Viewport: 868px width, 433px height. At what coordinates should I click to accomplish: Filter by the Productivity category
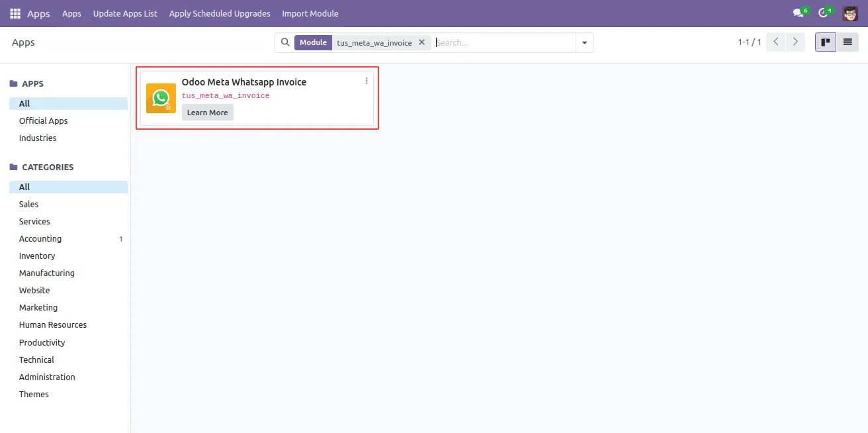tap(68, 342)
